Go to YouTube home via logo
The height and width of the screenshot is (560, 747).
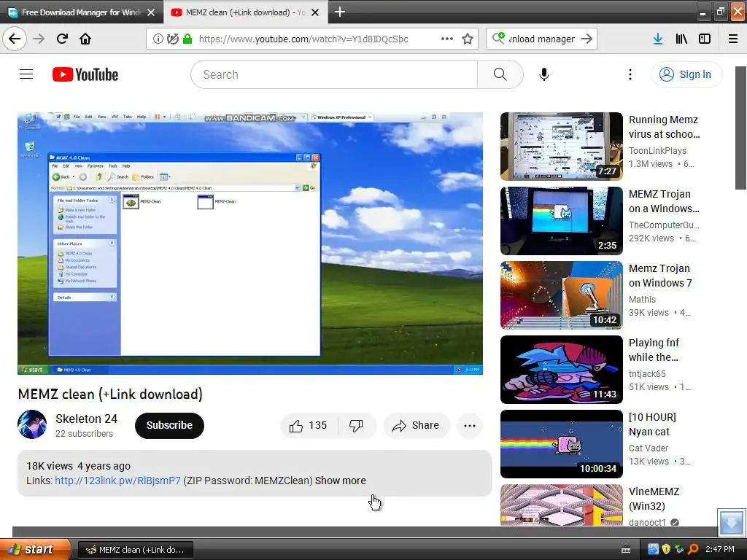pyautogui.click(x=85, y=74)
